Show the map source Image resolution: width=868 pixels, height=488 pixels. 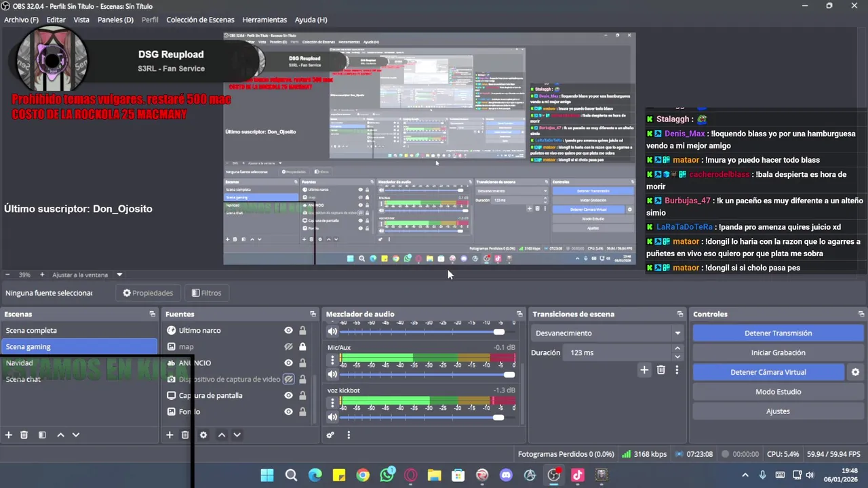pyautogui.click(x=288, y=346)
